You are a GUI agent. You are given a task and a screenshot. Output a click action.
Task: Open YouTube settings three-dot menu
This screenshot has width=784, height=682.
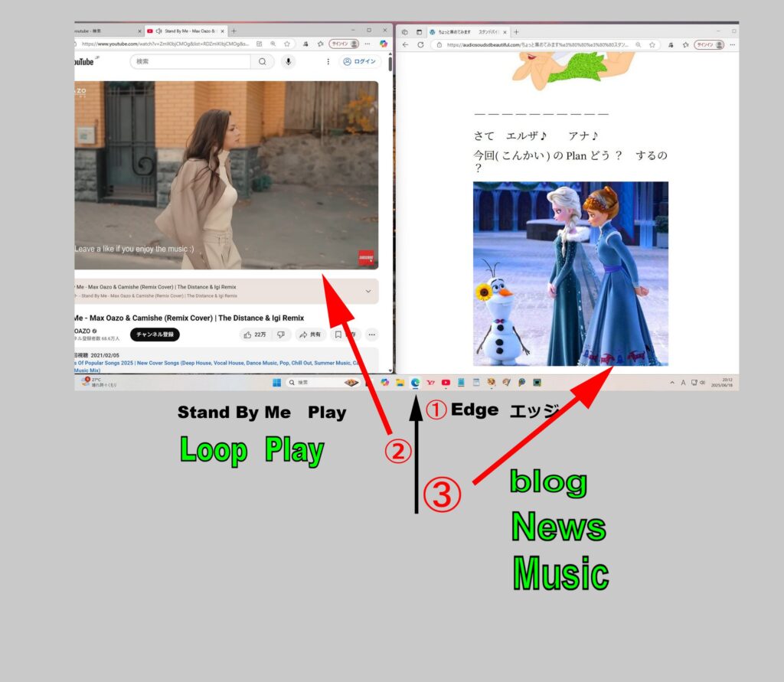[328, 61]
